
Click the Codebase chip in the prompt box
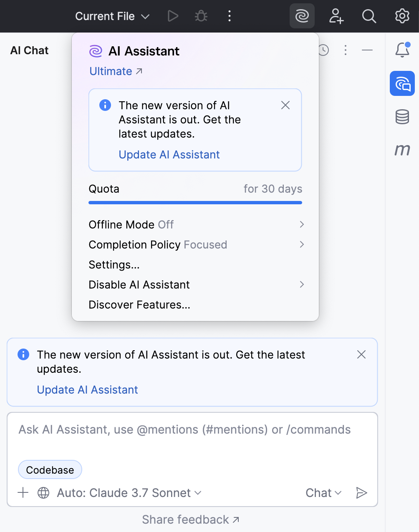pos(50,470)
